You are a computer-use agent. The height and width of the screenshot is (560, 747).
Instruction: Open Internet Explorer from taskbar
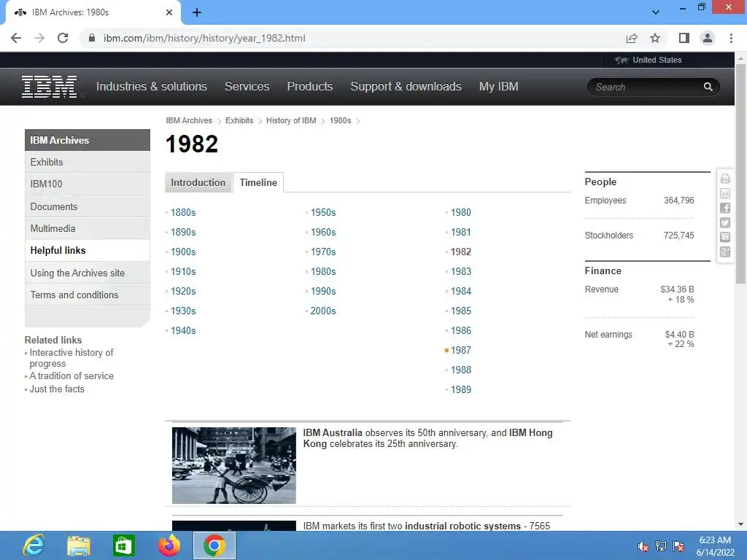(x=34, y=545)
